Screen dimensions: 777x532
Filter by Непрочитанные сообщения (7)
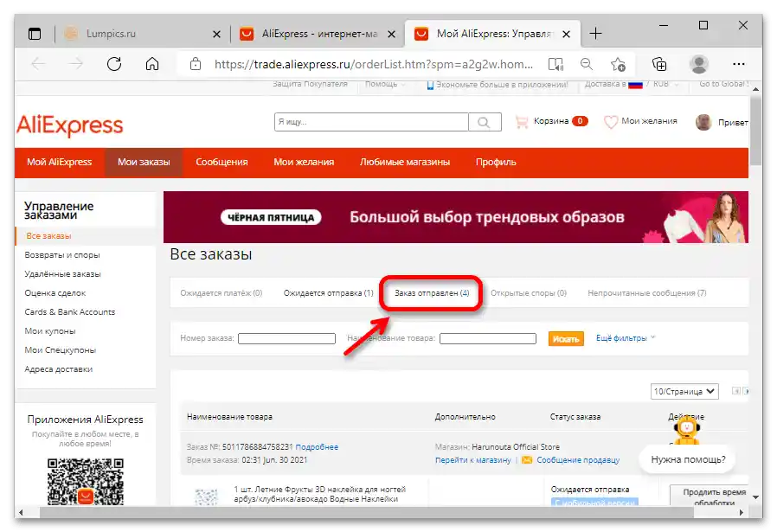pos(646,293)
